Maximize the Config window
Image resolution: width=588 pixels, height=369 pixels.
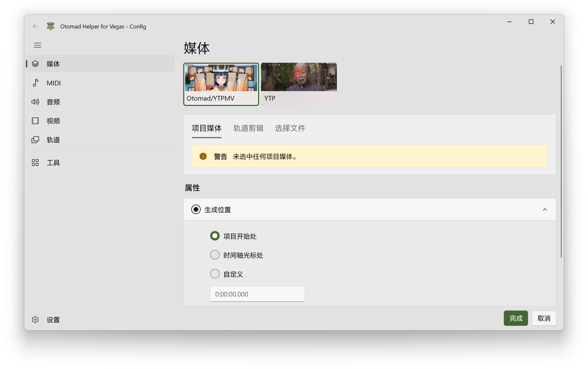coord(531,22)
